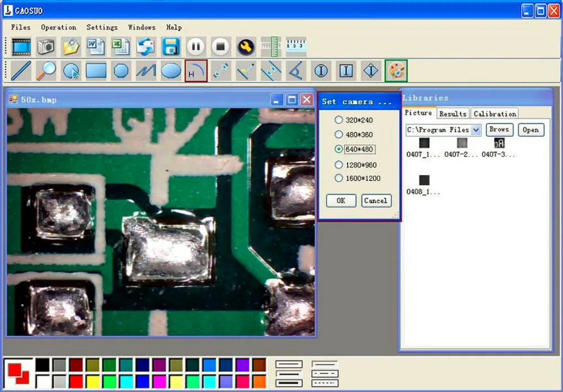Viewport: 563px width, 392px height.
Task: Pick the purple color swatch
Action: click(x=243, y=365)
